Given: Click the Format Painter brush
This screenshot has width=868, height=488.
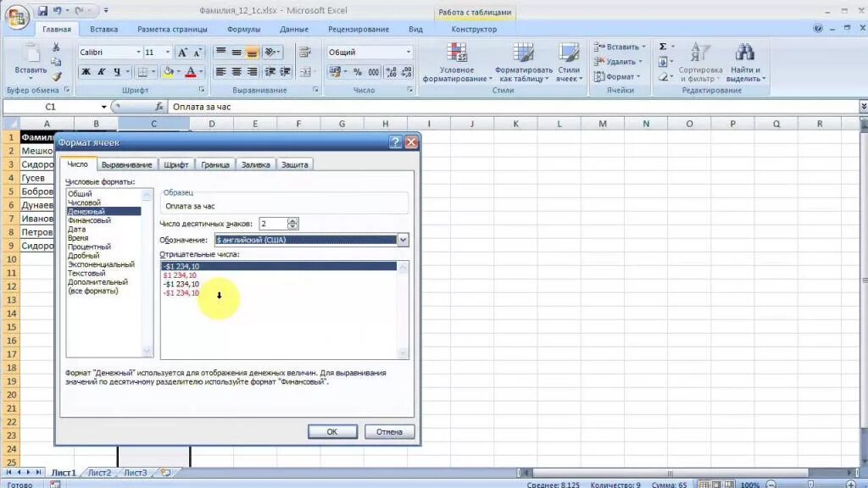Looking at the screenshot, I should click(56, 76).
